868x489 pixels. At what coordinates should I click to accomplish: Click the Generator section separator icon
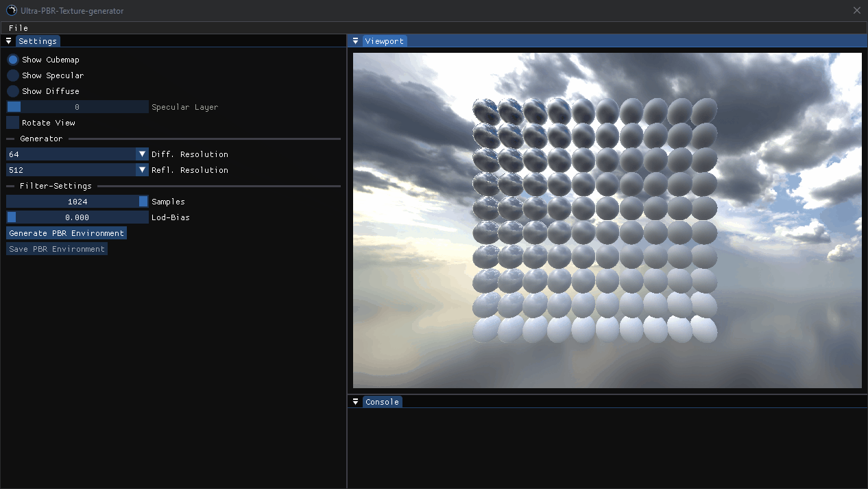coord(10,139)
